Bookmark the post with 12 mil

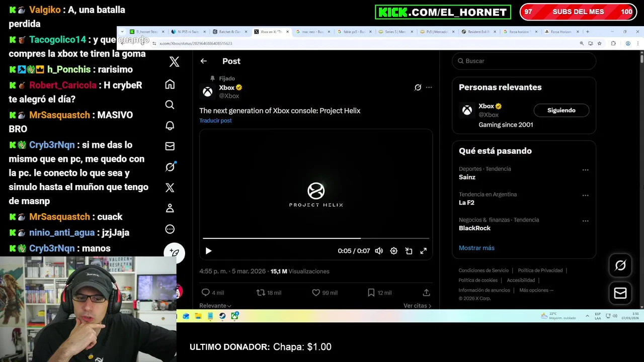tap(380, 293)
